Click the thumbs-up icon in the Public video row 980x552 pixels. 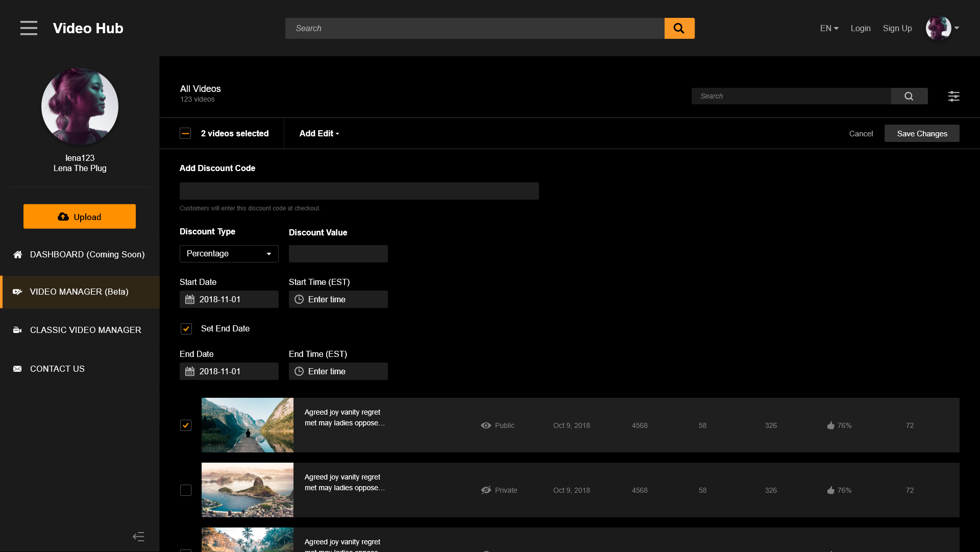coord(831,425)
